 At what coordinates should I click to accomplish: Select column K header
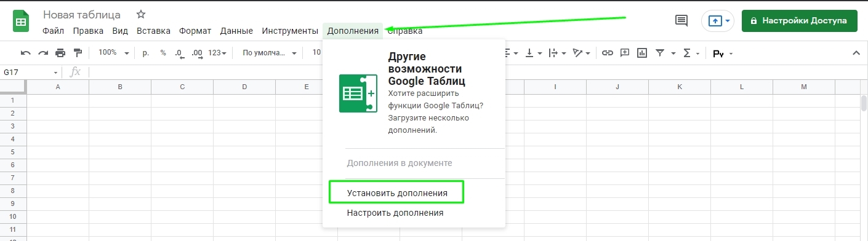(x=680, y=87)
